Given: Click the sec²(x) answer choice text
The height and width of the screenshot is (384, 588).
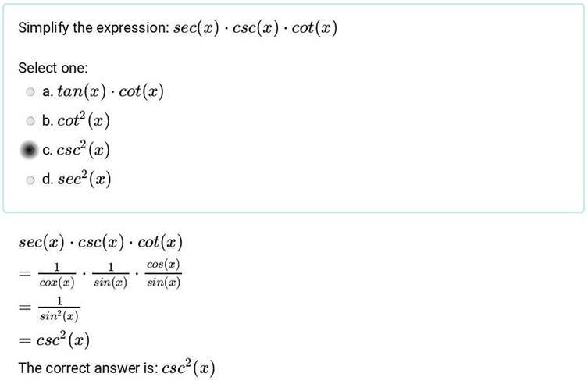Looking at the screenshot, I should 84,179.
